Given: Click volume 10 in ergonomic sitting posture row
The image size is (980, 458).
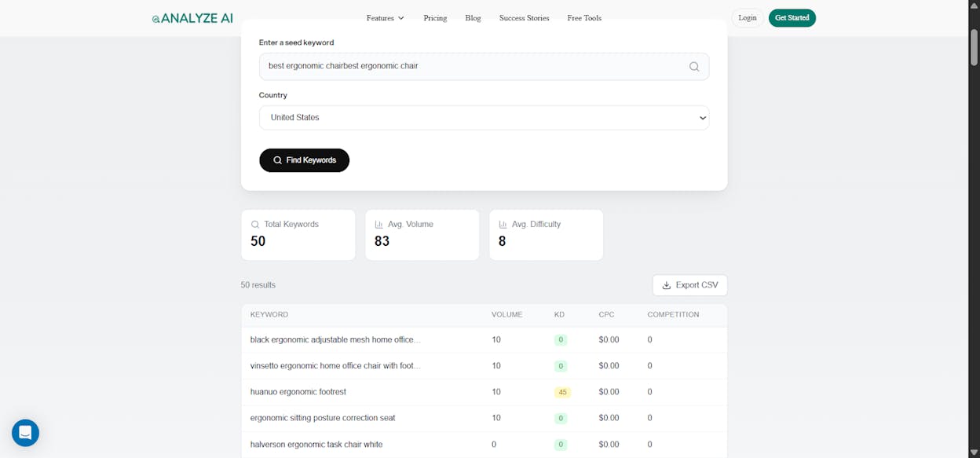Looking at the screenshot, I should (496, 418).
